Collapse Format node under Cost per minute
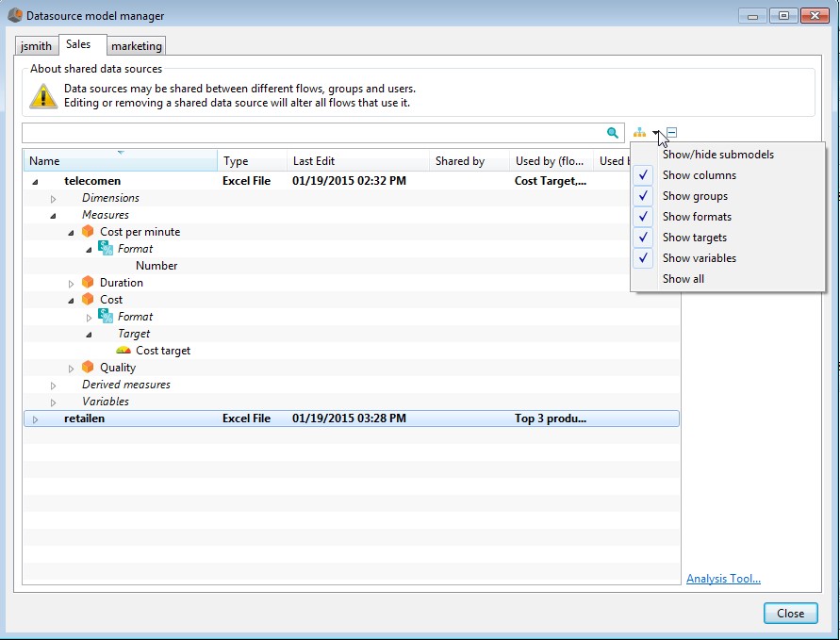 89,250
